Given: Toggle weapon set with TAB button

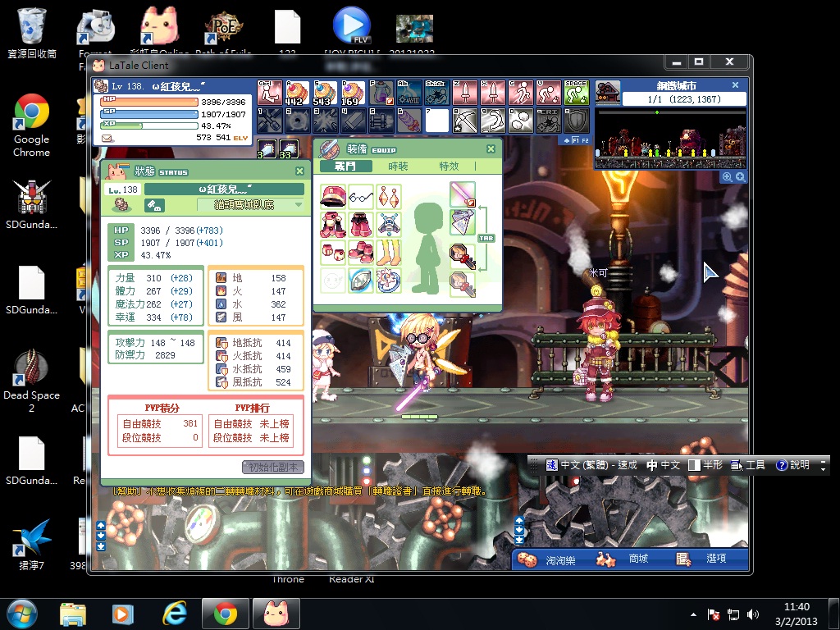Looking at the screenshot, I should (x=486, y=238).
